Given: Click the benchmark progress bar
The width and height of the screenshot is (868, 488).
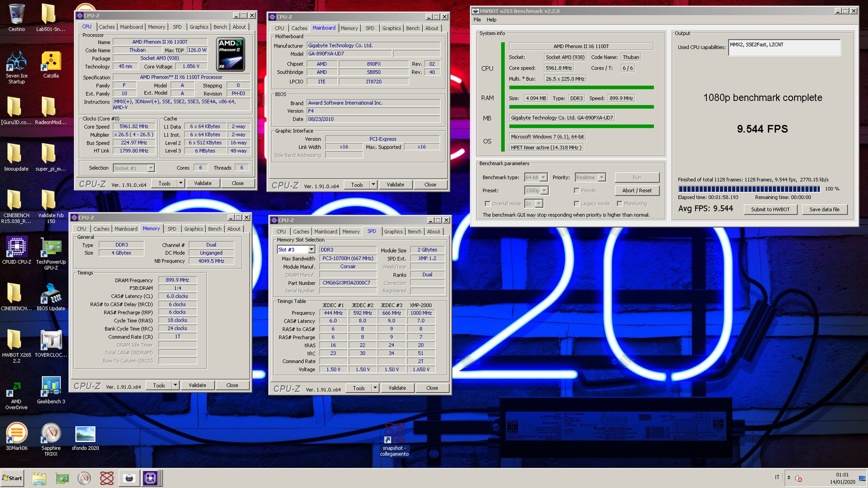Looking at the screenshot, I should pos(749,189).
